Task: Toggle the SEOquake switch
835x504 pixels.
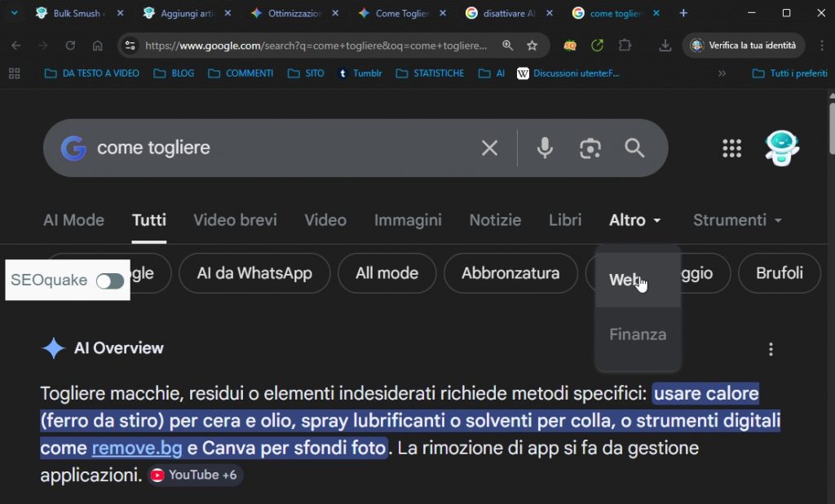Action: [x=110, y=281]
